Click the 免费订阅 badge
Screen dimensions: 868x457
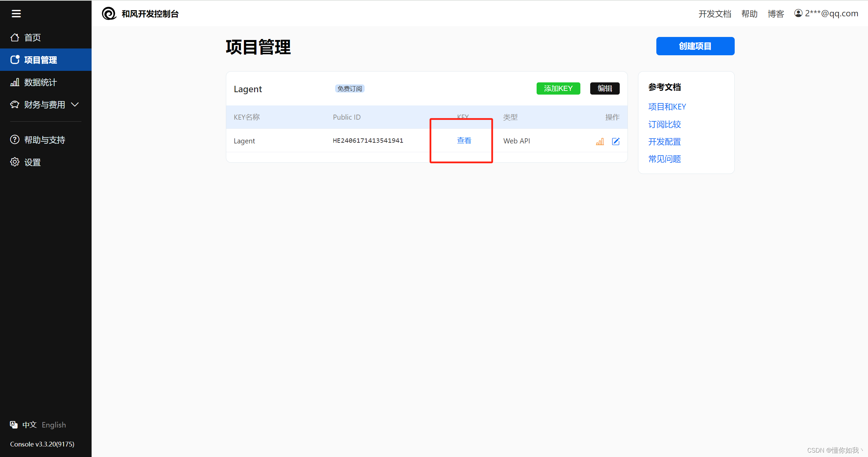(x=350, y=88)
